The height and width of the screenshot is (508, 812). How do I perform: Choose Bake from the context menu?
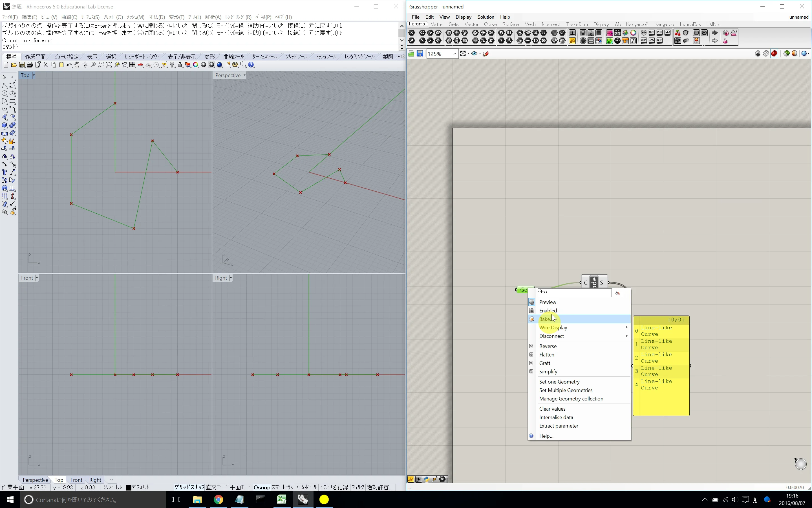click(x=579, y=319)
